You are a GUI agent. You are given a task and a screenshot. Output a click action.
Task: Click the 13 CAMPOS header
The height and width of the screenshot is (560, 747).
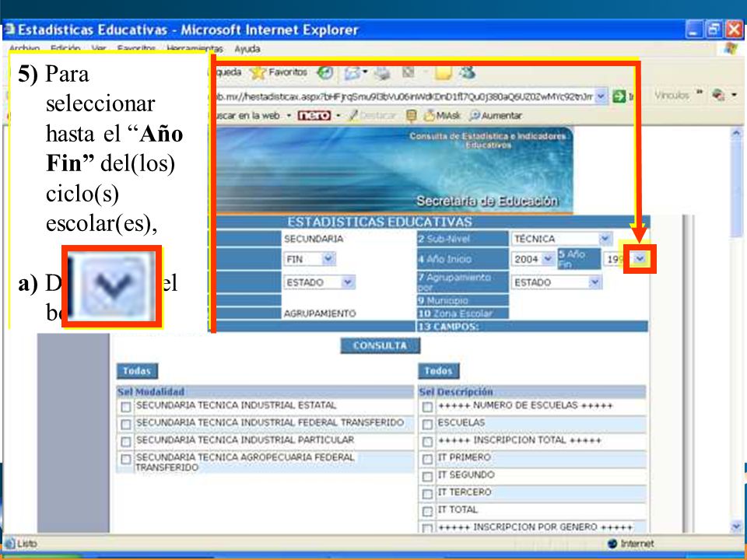point(448,327)
